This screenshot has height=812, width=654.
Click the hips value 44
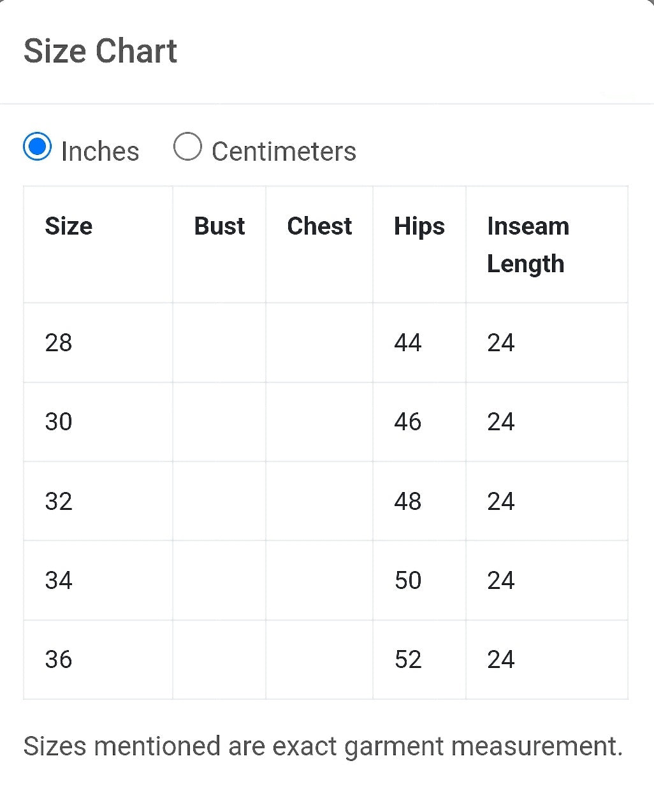point(408,343)
